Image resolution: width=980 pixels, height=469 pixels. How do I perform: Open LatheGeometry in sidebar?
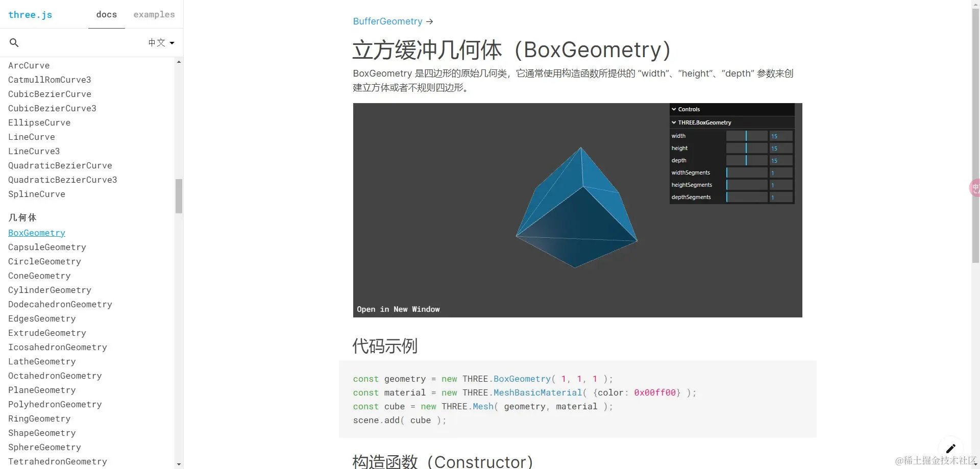[42, 361]
